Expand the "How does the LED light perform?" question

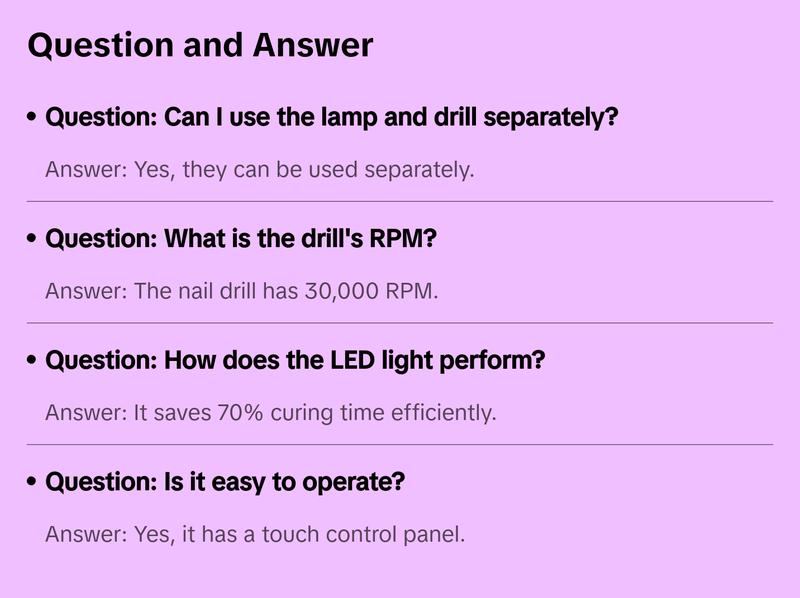pyautogui.click(x=295, y=360)
